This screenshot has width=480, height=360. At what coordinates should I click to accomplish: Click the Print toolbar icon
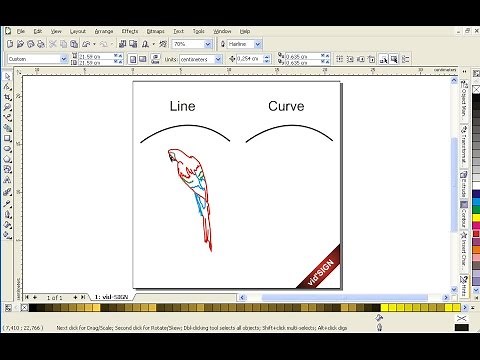pos(41,44)
